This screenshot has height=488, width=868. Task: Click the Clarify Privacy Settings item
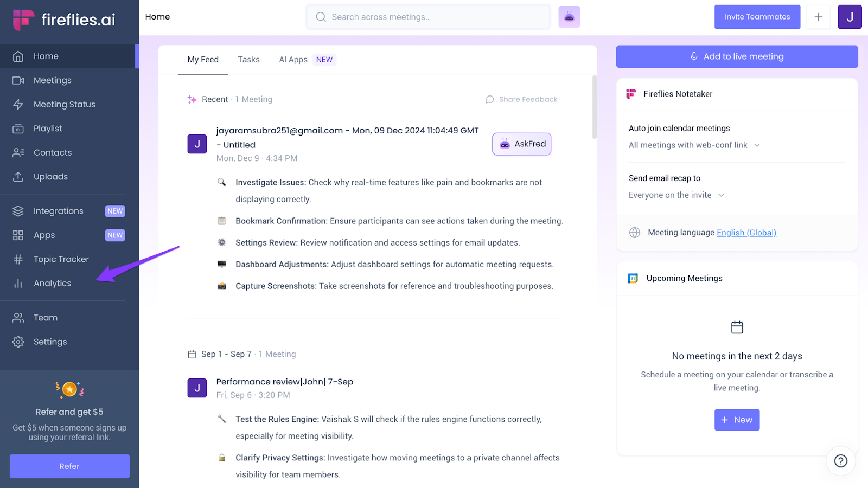398,466
